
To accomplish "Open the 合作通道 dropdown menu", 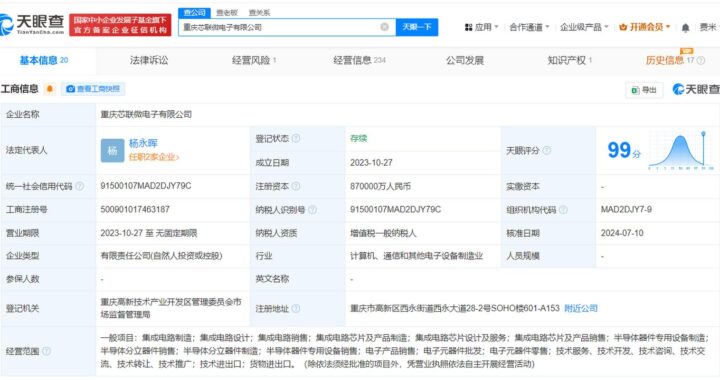I will 529,28.
